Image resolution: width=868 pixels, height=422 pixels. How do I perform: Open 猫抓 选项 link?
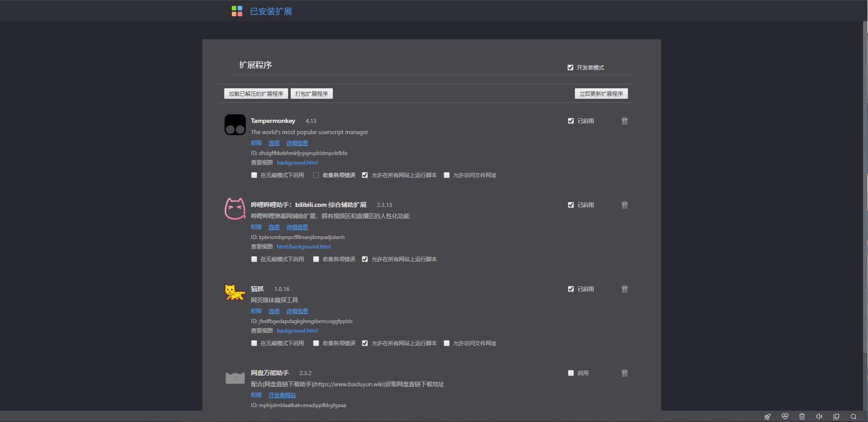coord(274,311)
